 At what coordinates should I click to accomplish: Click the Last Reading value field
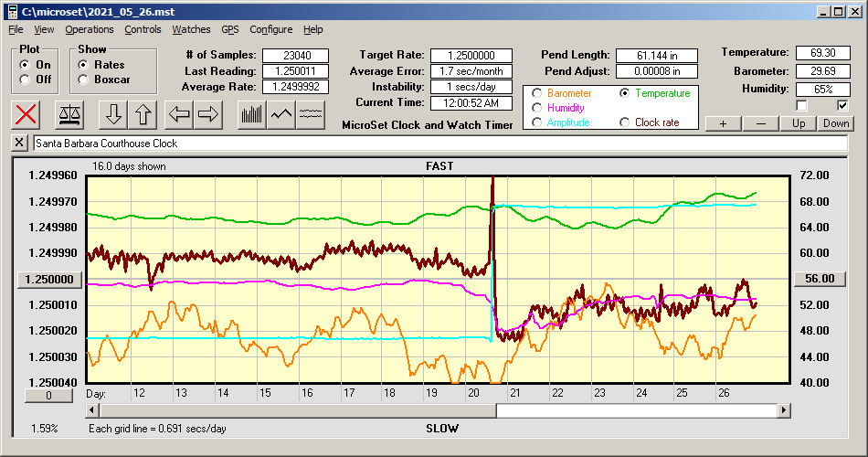(x=296, y=71)
